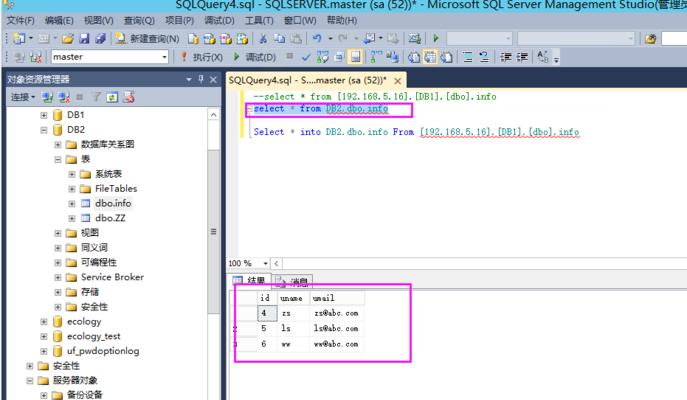The image size is (687, 400).
Task: Click the Increase Indent icon
Action: [x=522, y=57]
